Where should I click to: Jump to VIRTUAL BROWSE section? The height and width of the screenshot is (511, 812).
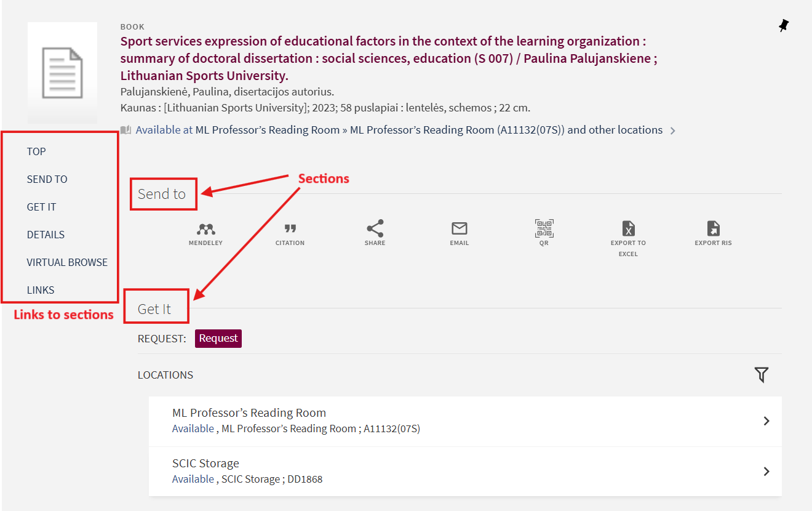(67, 262)
